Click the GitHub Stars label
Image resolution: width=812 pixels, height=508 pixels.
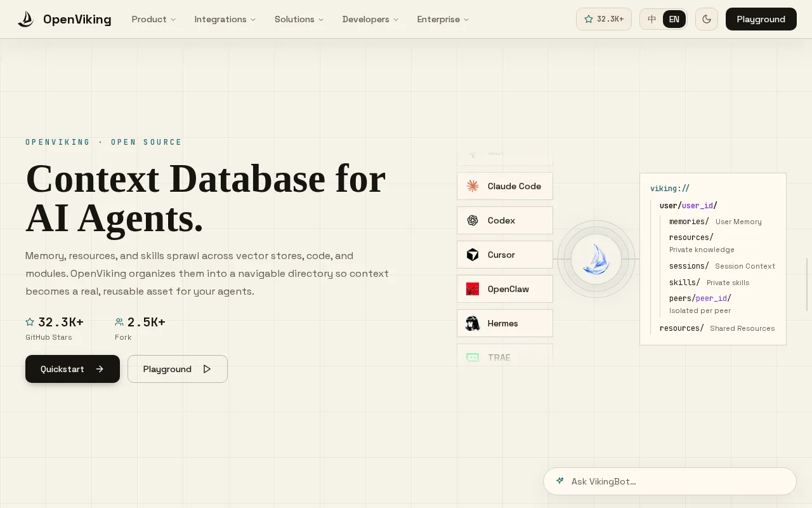[x=49, y=337]
